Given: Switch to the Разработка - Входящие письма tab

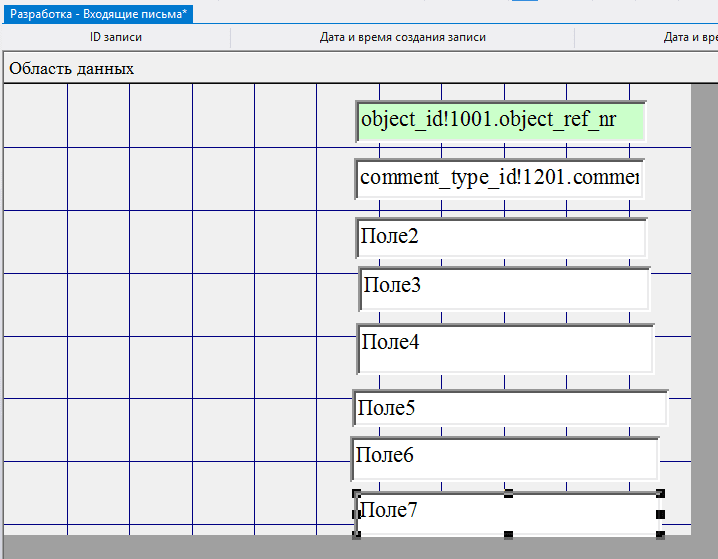Looking at the screenshot, I should pyautogui.click(x=98, y=14).
